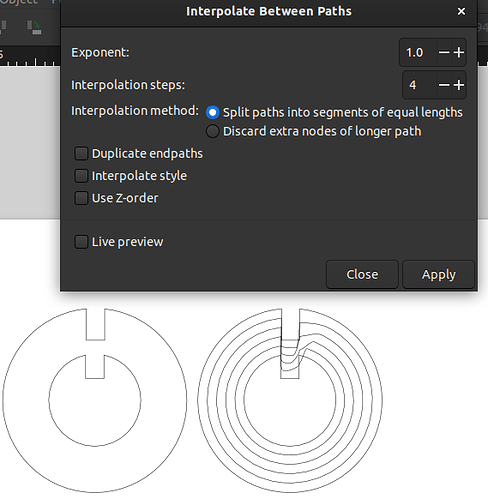Decrease the Exponent value with minus
This screenshot has height=499, width=488.
pos(444,52)
